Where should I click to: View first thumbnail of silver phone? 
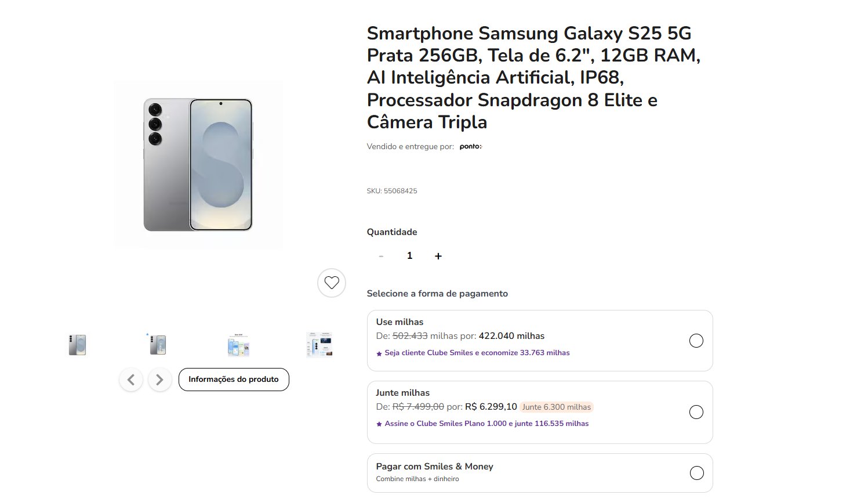77,345
